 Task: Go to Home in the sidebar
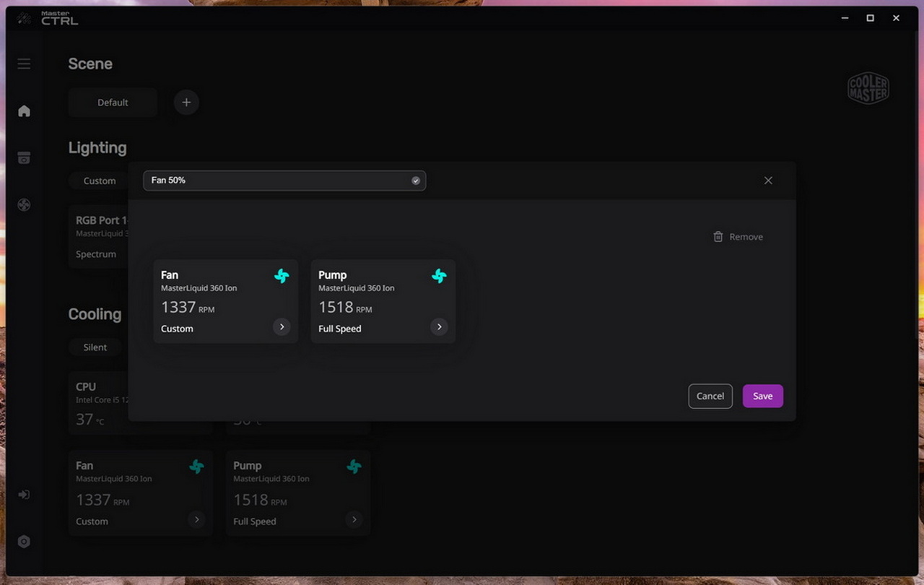pos(24,110)
